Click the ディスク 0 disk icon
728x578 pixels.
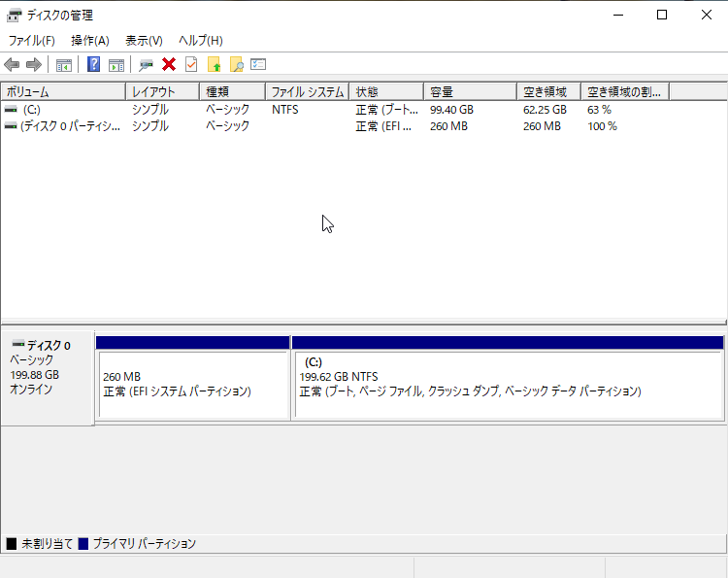[x=18, y=344]
